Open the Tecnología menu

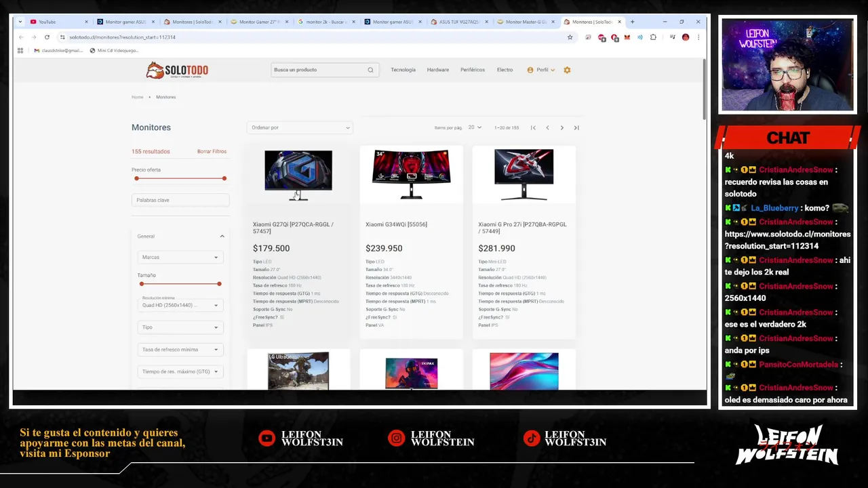click(x=403, y=70)
